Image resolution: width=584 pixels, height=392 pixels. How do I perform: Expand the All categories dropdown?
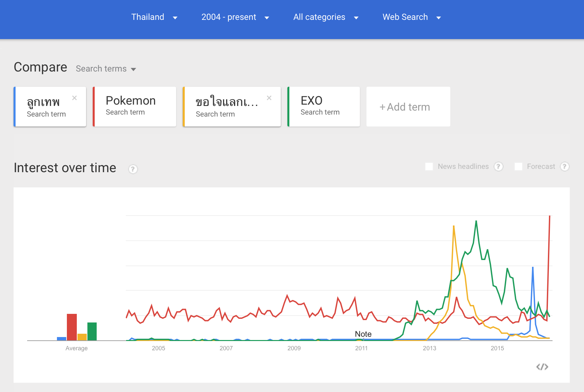pyautogui.click(x=326, y=17)
